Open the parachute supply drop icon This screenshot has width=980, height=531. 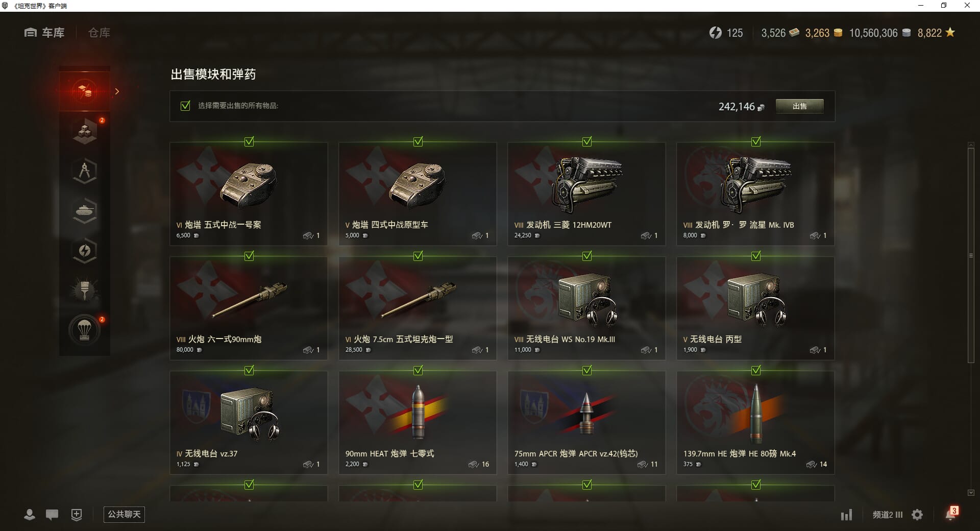pyautogui.click(x=85, y=330)
